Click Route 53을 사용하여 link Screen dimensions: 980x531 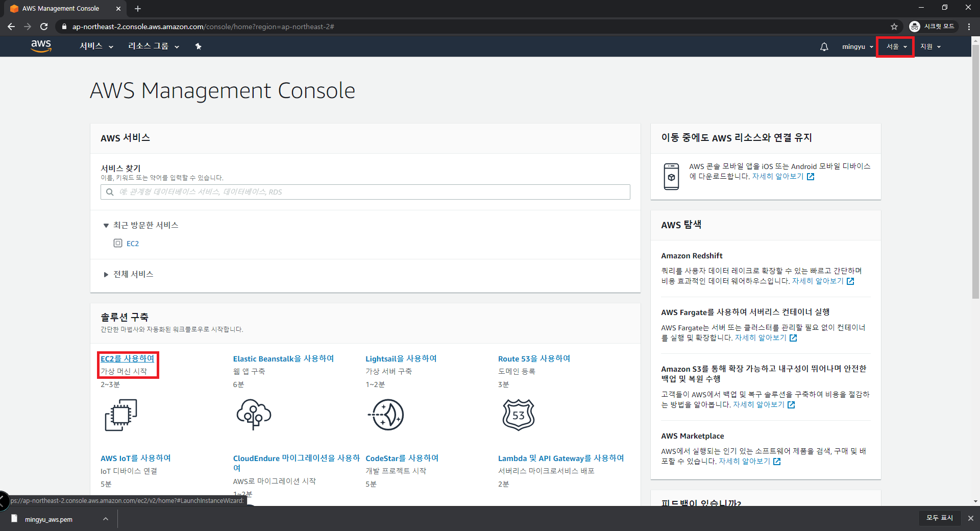534,358
